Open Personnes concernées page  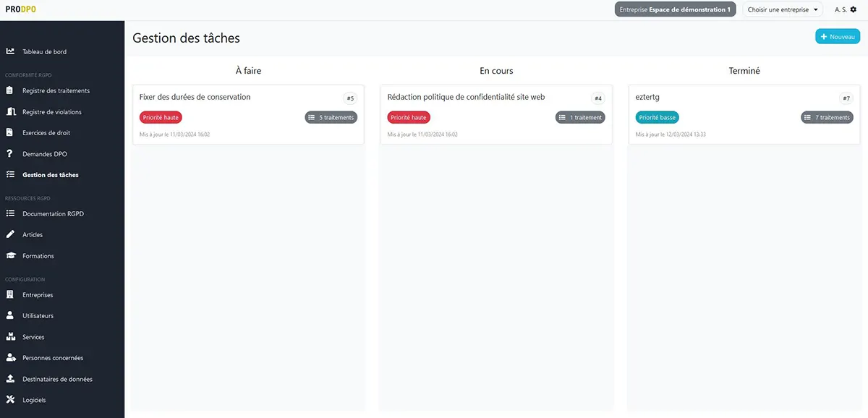coord(53,358)
